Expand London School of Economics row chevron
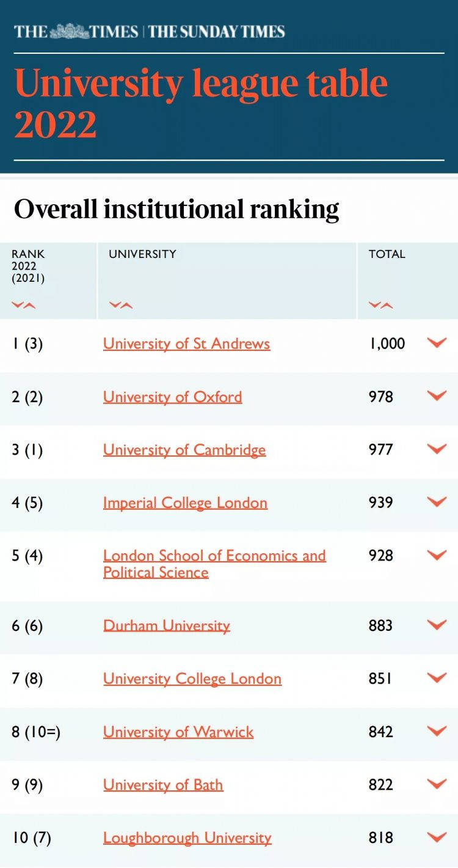The width and height of the screenshot is (458, 868). (x=437, y=556)
